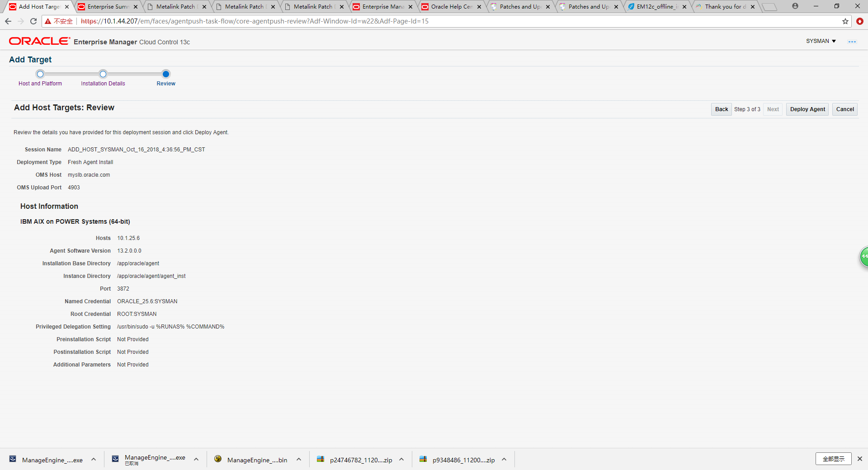868x470 pixels.
Task: Click the Show All downloads button
Action: [834, 459]
